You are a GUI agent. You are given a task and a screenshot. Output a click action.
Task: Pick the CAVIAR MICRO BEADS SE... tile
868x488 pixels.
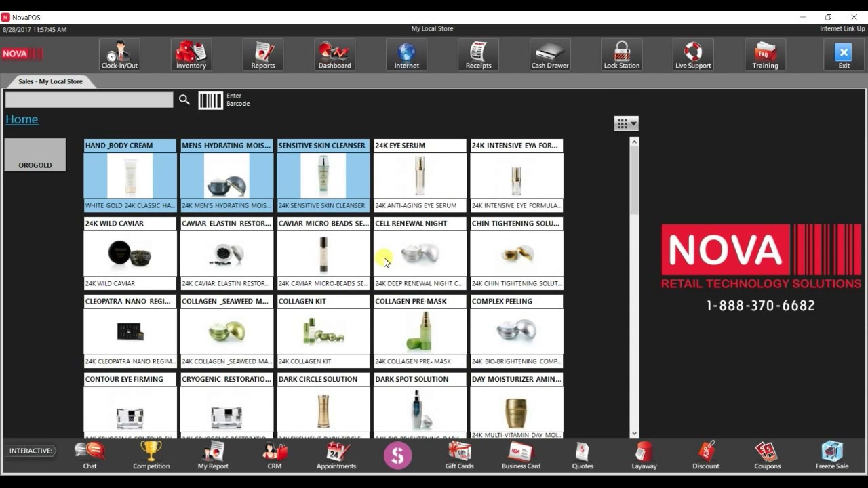[323, 253]
